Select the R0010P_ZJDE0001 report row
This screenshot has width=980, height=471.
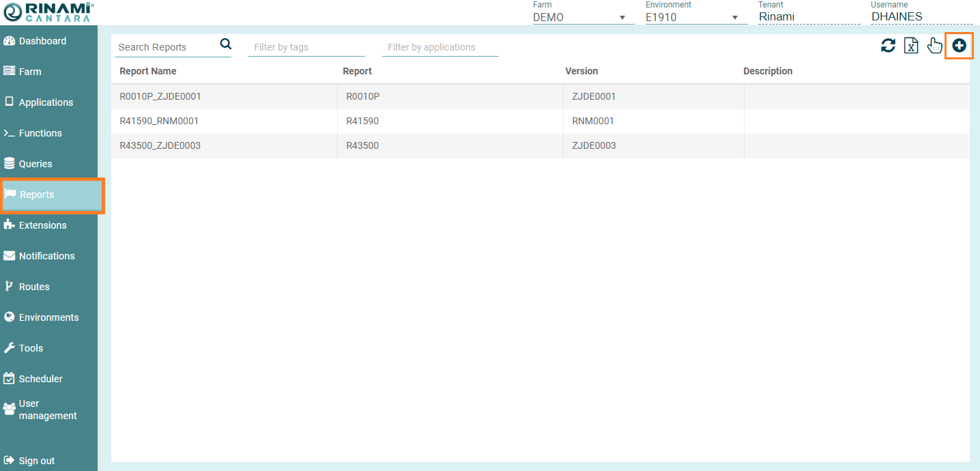point(160,97)
